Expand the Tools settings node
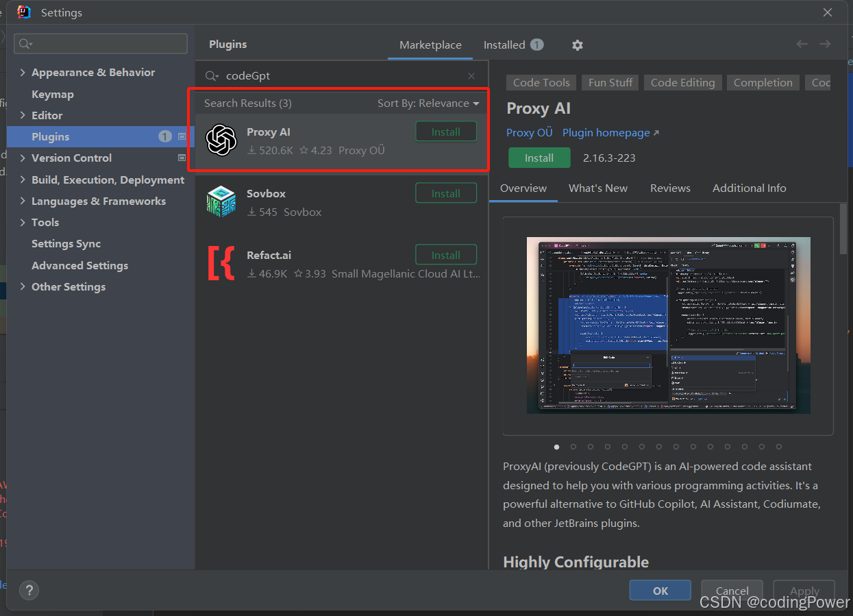 click(x=23, y=222)
